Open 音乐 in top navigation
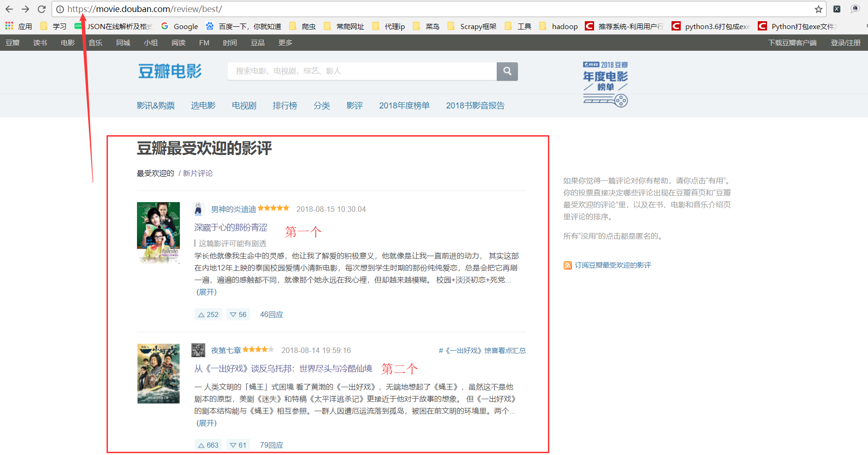868x455 pixels. coord(95,42)
